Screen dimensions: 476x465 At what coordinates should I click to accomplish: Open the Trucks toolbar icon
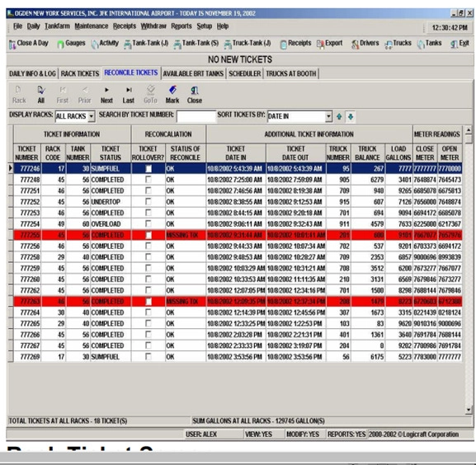click(398, 44)
